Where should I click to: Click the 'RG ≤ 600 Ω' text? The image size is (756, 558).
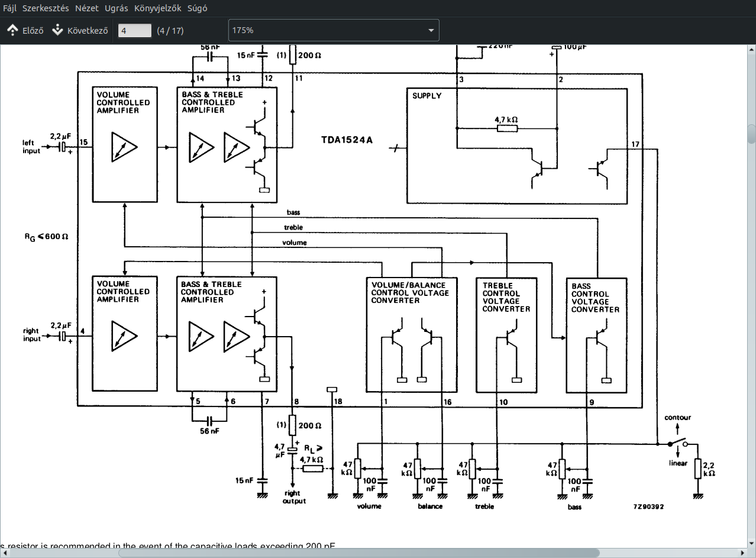pyautogui.click(x=46, y=237)
